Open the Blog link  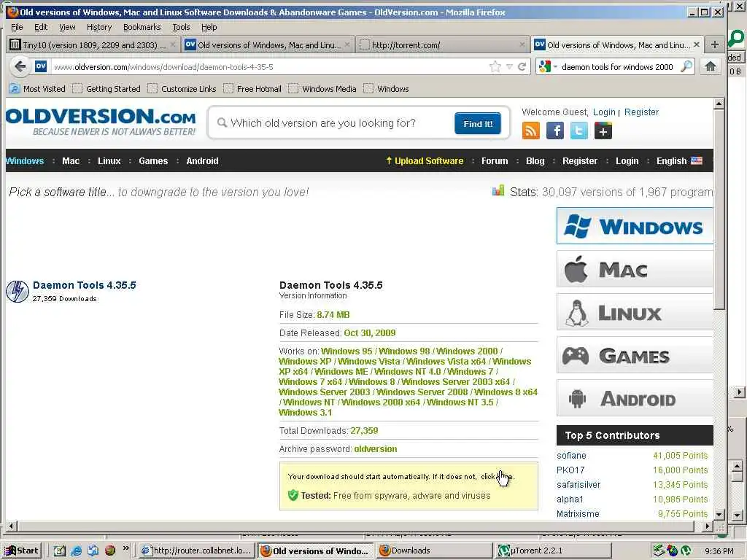click(535, 161)
